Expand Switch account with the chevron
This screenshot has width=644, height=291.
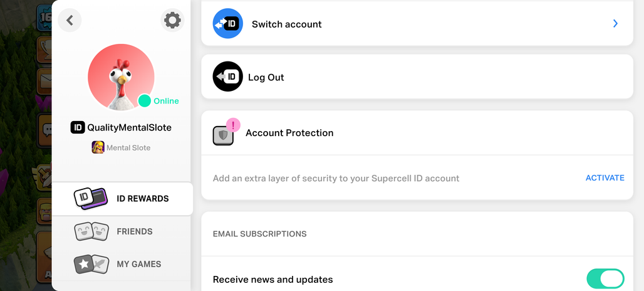click(x=615, y=24)
